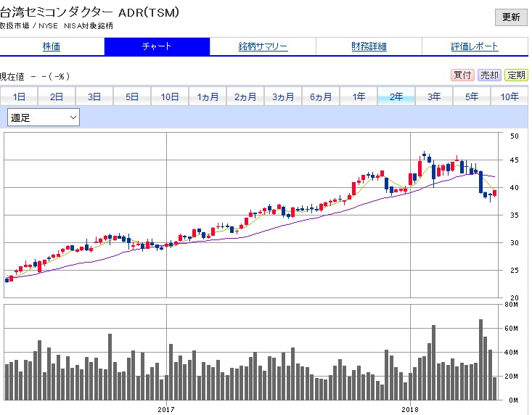Set chart range to 2カ月
Viewport: 532px width, 415px height.
[245, 96]
